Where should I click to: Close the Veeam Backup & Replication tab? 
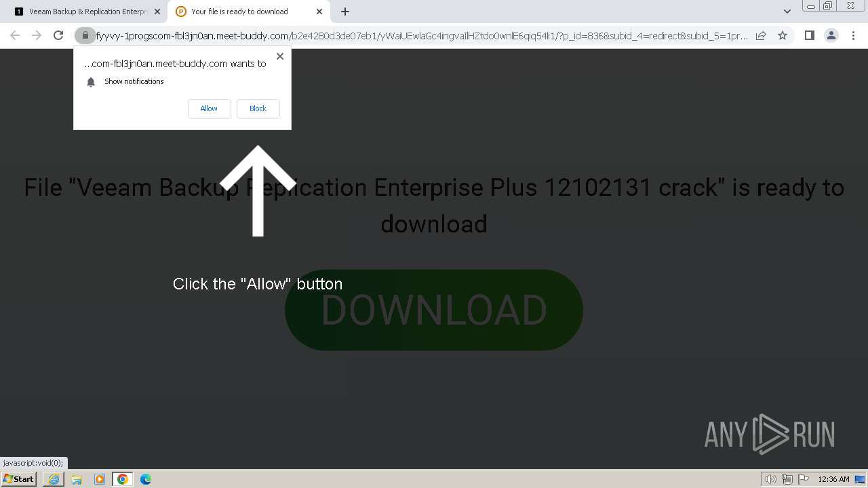tap(157, 12)
